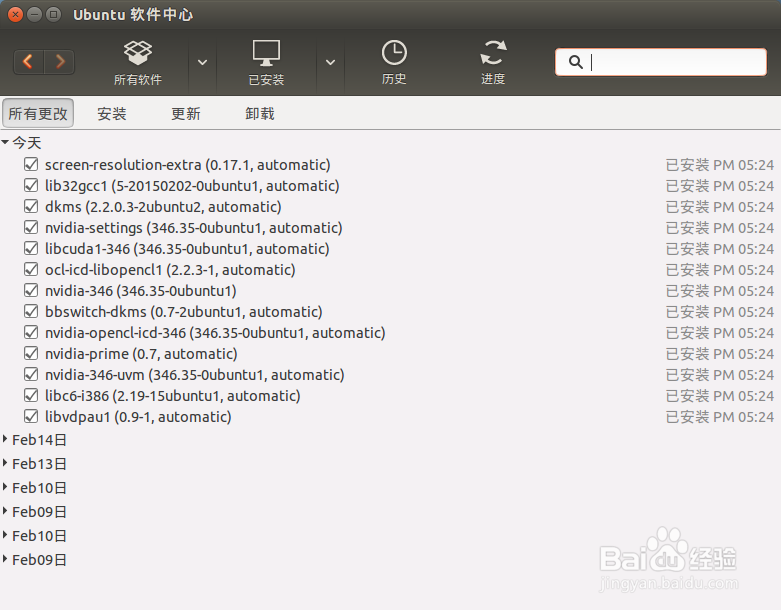Screen dimensions: 781x610
Task: Maximize the Ubuntu 软件中心 window
Action: 53,14
